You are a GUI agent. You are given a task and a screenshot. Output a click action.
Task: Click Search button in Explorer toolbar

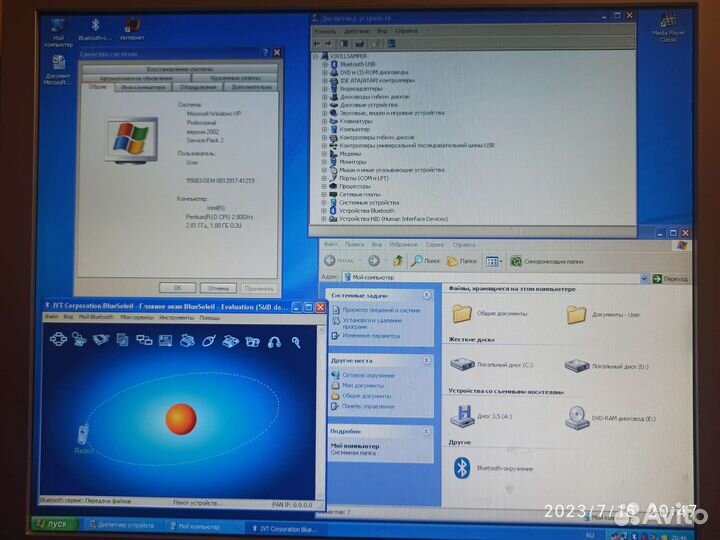click(x=425, y=261)
